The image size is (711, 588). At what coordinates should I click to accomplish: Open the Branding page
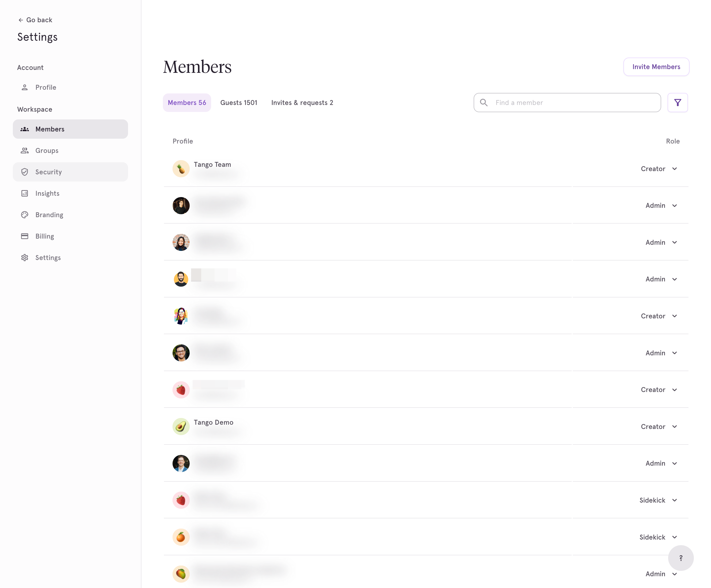(x=70, y=215)
